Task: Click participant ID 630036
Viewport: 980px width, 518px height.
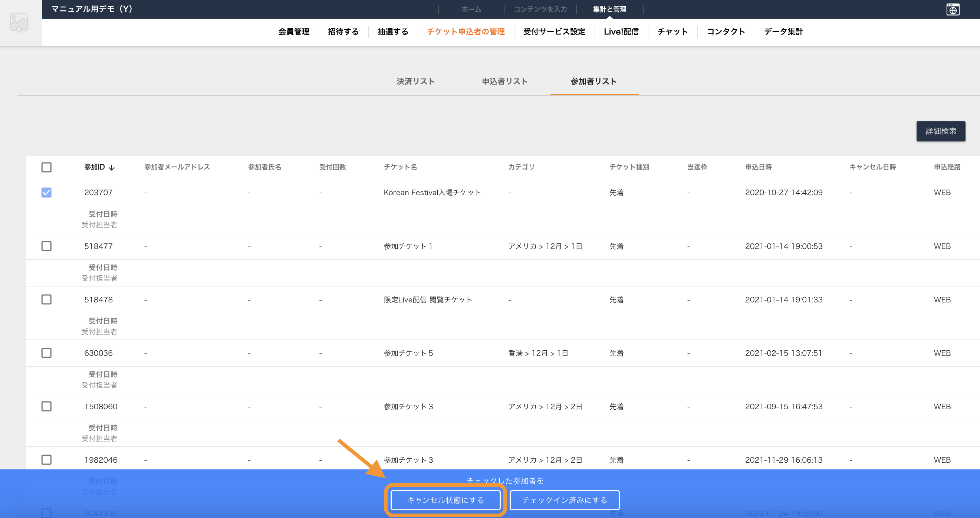Action: point(99,353)
